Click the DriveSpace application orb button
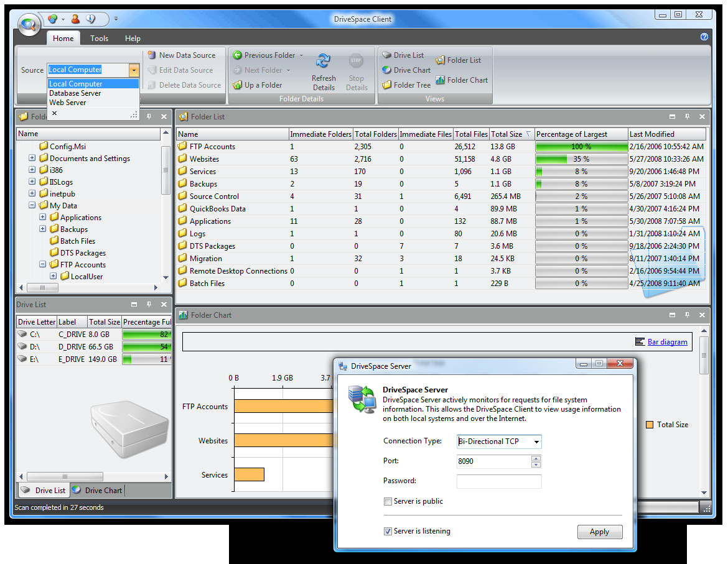728x564 pixels. 29,24
